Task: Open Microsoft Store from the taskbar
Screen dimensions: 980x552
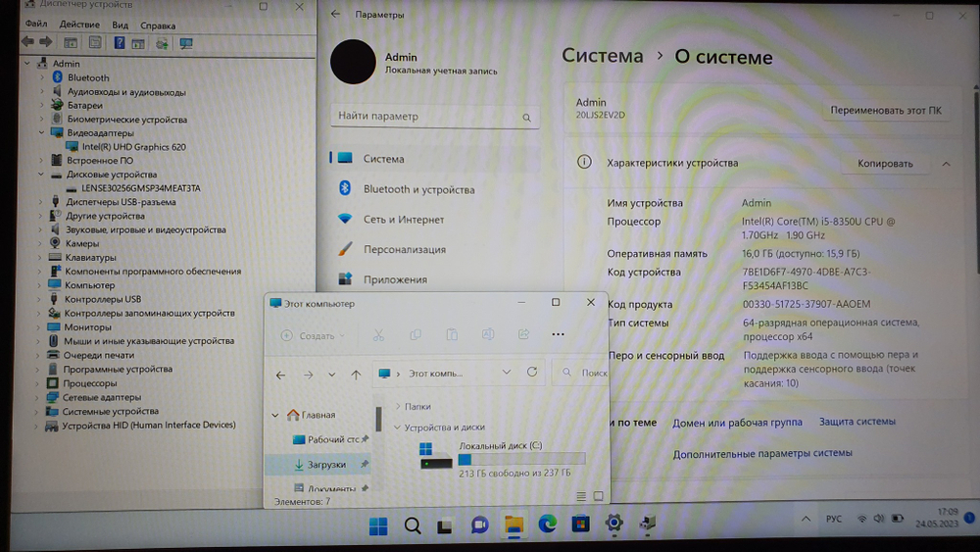Action: [x=580, y=524]
